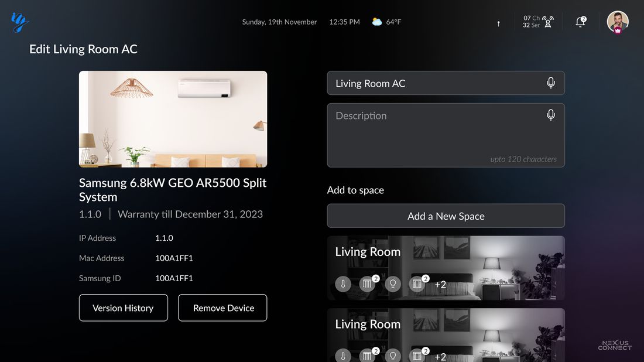Click the 32 Ser count
644x362 pixels.
(531, 25)
